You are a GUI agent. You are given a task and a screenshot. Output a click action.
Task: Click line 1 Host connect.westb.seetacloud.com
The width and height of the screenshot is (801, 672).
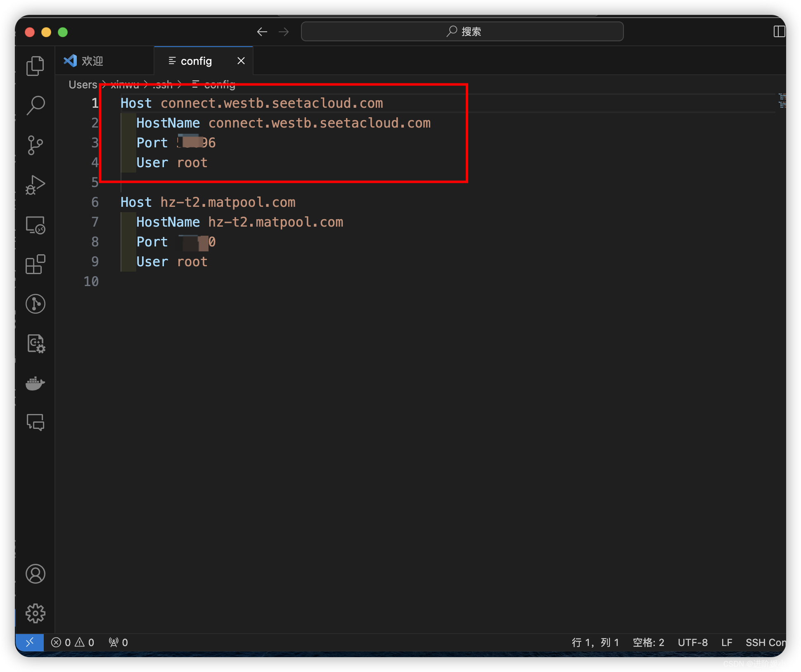(251, 103)
